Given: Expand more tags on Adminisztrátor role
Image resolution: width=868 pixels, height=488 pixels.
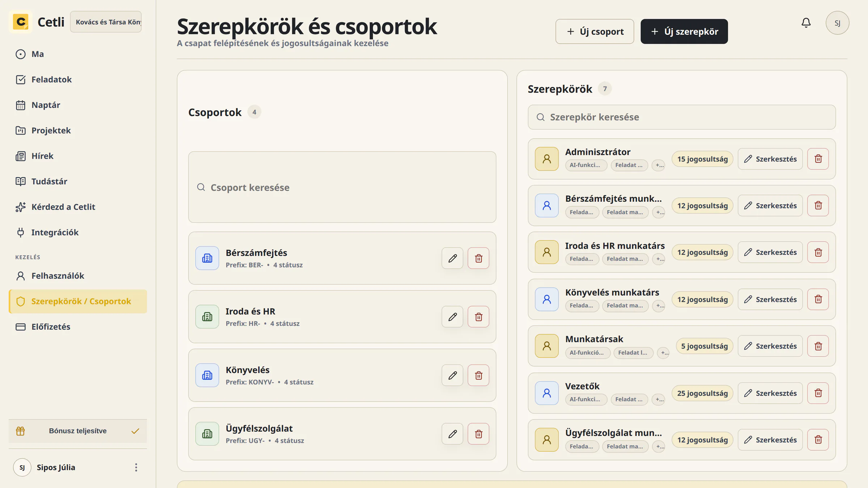Looking at the screenshot, I should (659, 165).
